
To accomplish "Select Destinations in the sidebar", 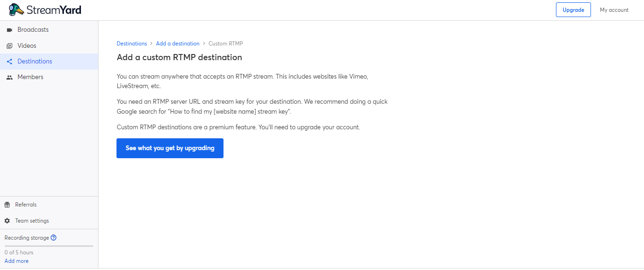I will click(49, 62).
